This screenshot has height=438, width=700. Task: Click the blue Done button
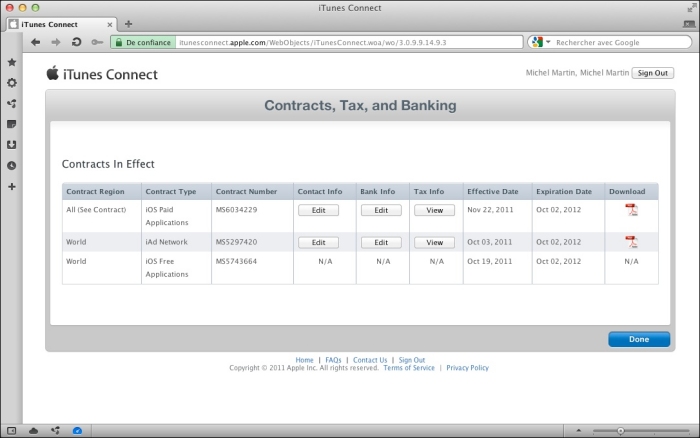639,339
